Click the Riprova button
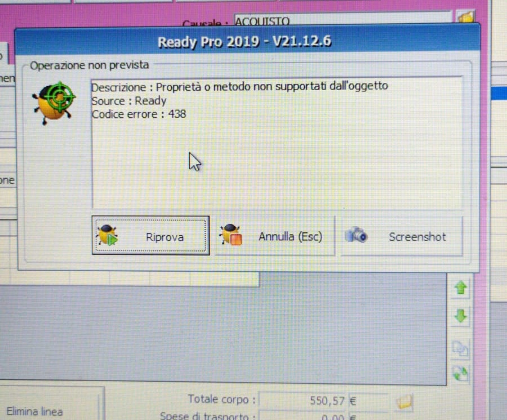The height and width of the screenshot is (420, 507). (150, 236)
